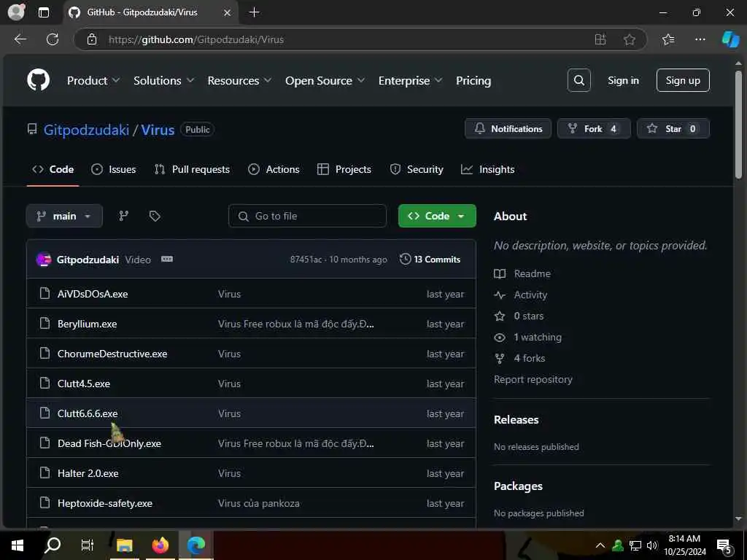Open the Readme link in About

click(x=532, y=273)
